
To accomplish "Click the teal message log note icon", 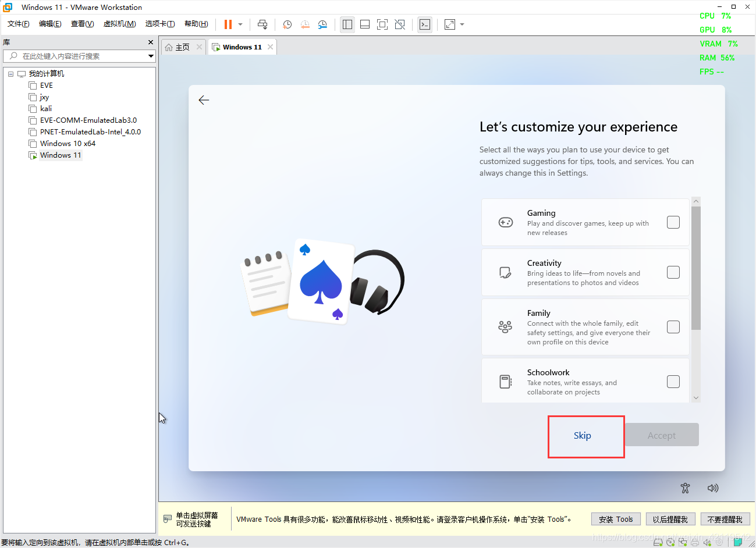I will point(737,542).
